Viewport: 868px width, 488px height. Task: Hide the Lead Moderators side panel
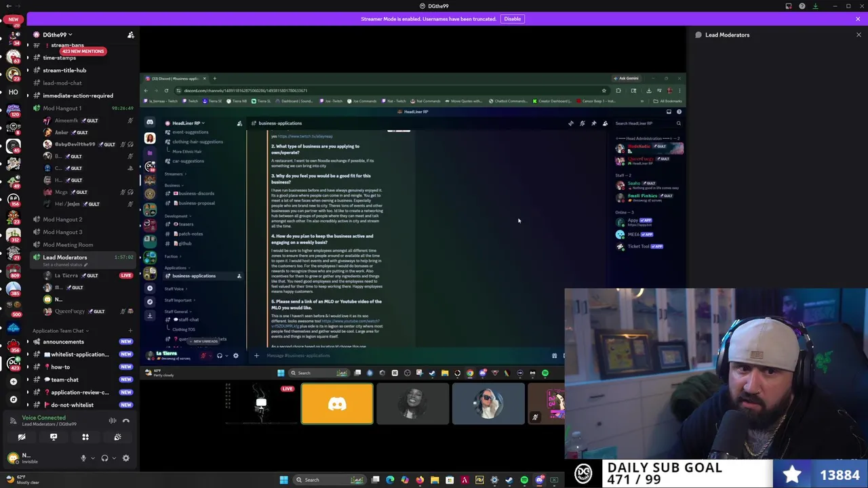point(859,35)
